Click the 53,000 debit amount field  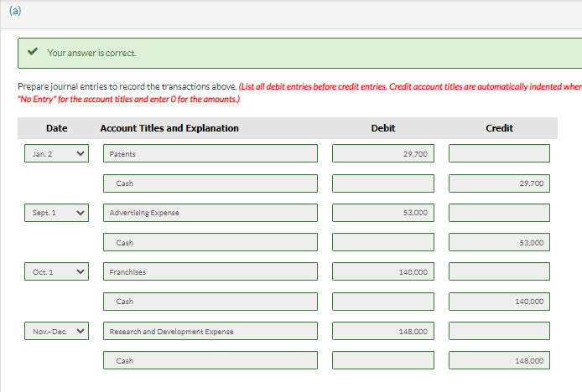point(383,213)
